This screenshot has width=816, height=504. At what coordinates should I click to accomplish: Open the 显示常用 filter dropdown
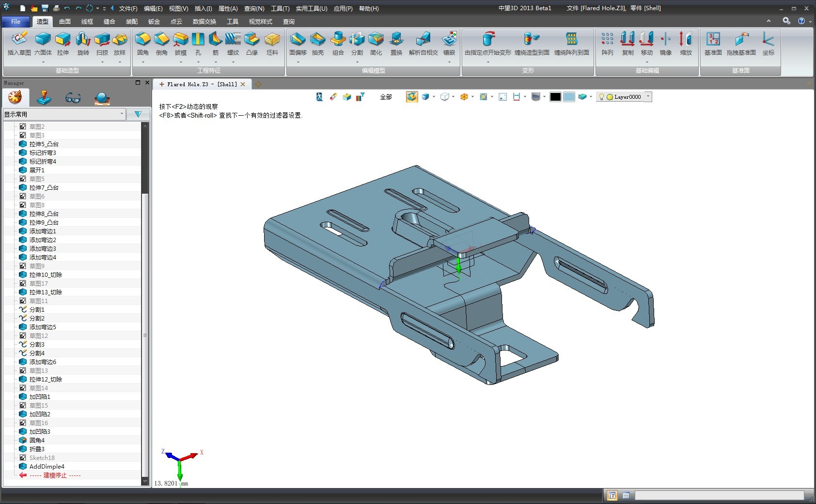tap(64, 114)
